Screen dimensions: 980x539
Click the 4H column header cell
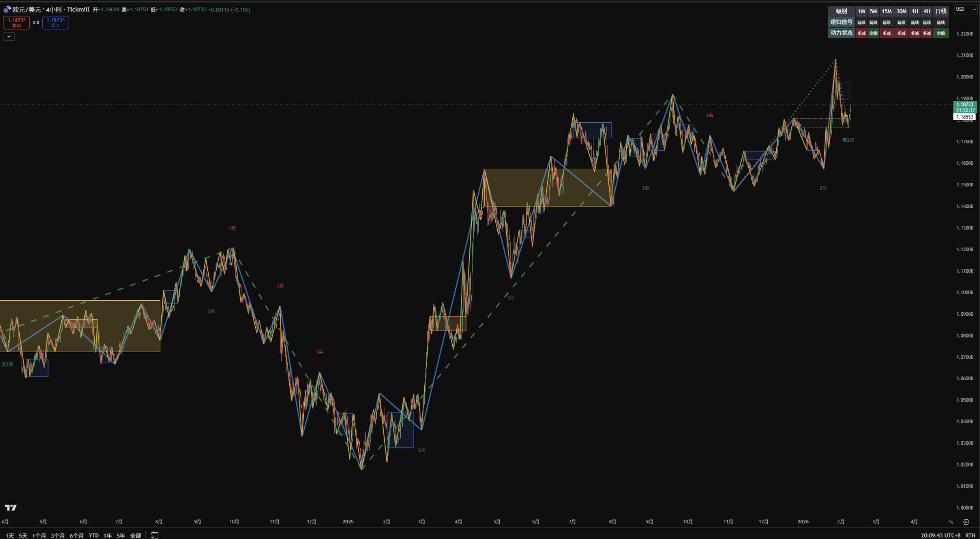927,11
